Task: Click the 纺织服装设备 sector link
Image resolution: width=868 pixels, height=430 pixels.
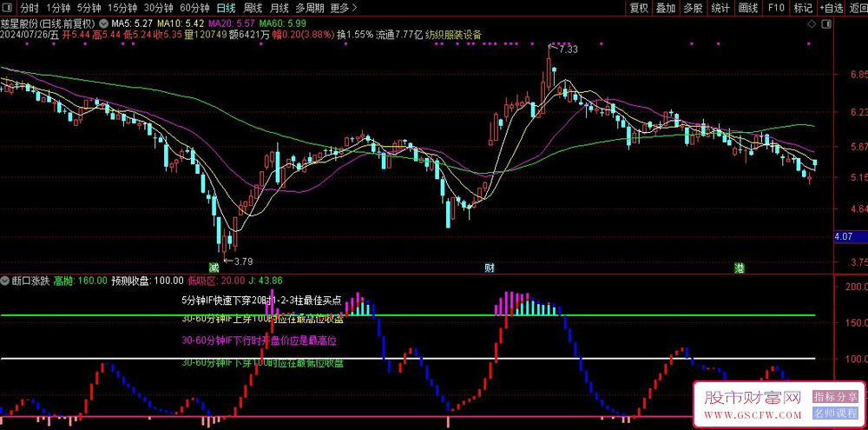Action: pos(452,35)
